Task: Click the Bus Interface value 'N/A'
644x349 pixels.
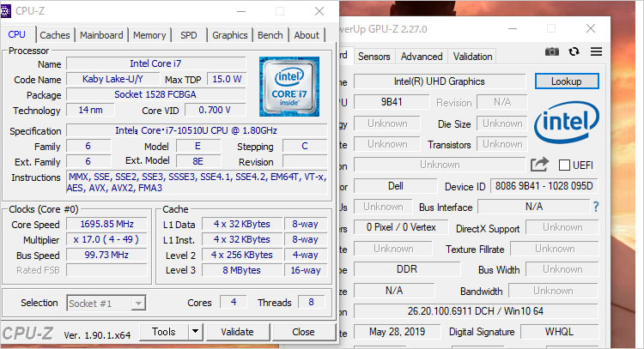Action: (x=533, y=207)
